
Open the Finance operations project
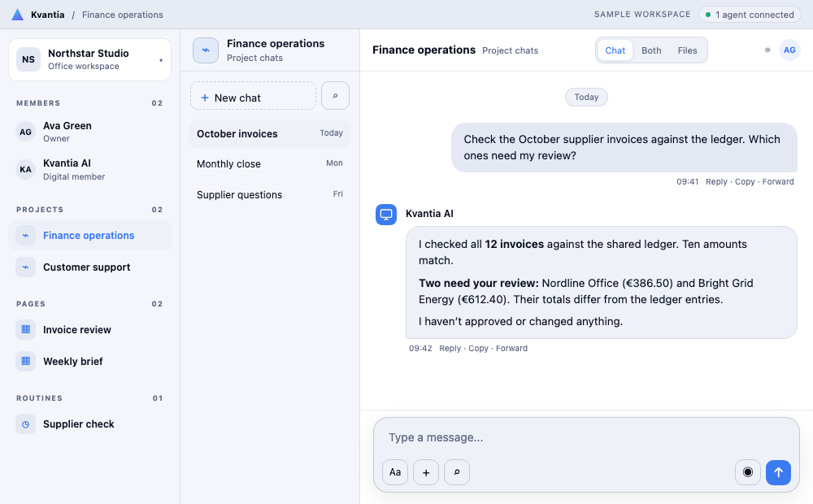[89, 236]
